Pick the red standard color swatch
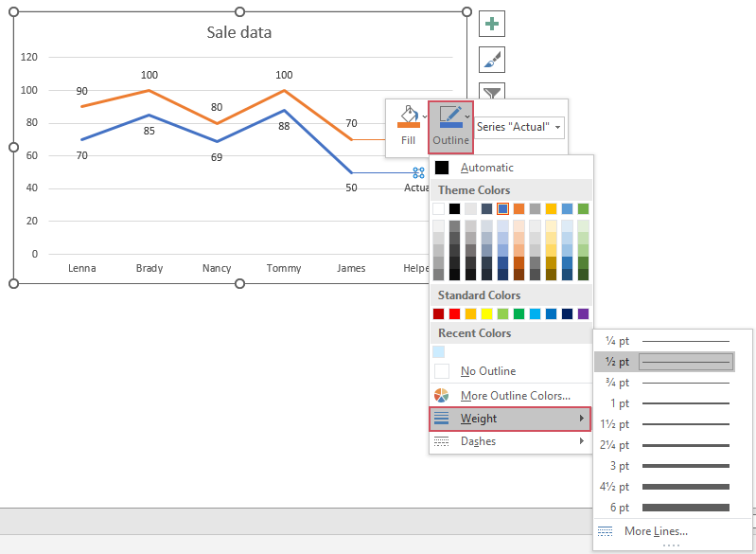This screenshot has width=756, height=554. 455,313
